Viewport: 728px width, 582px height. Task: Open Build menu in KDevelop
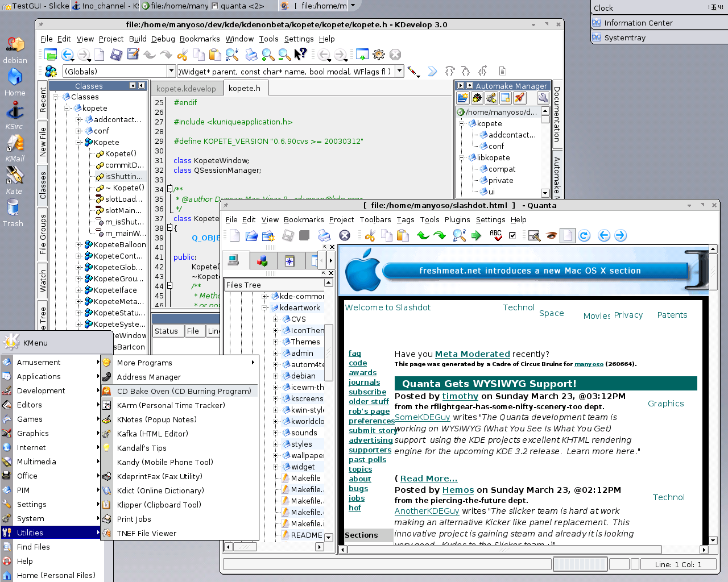[x=138, y=39]
